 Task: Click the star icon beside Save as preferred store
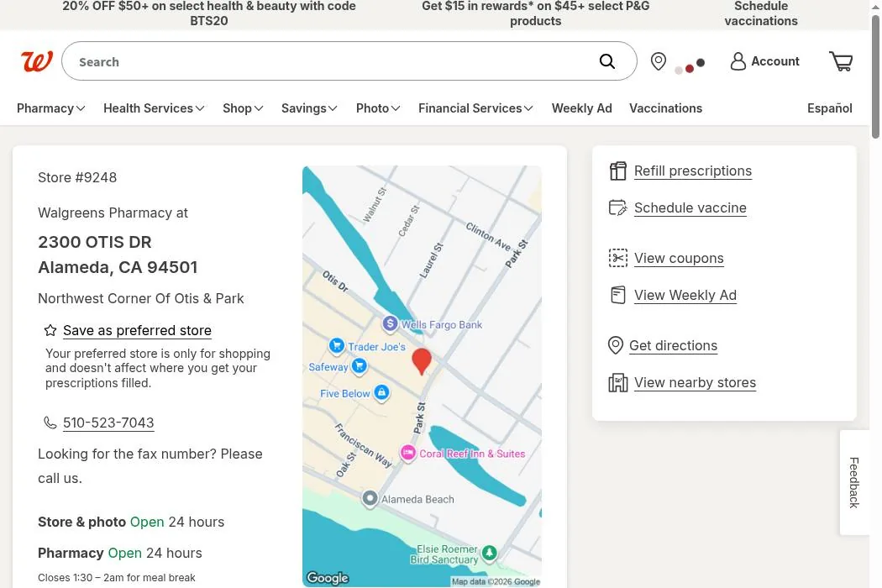point(50,330)
